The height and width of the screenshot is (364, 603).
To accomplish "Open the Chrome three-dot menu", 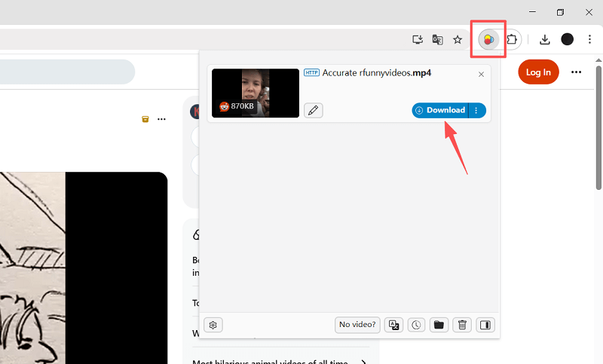I will [589, 39].
